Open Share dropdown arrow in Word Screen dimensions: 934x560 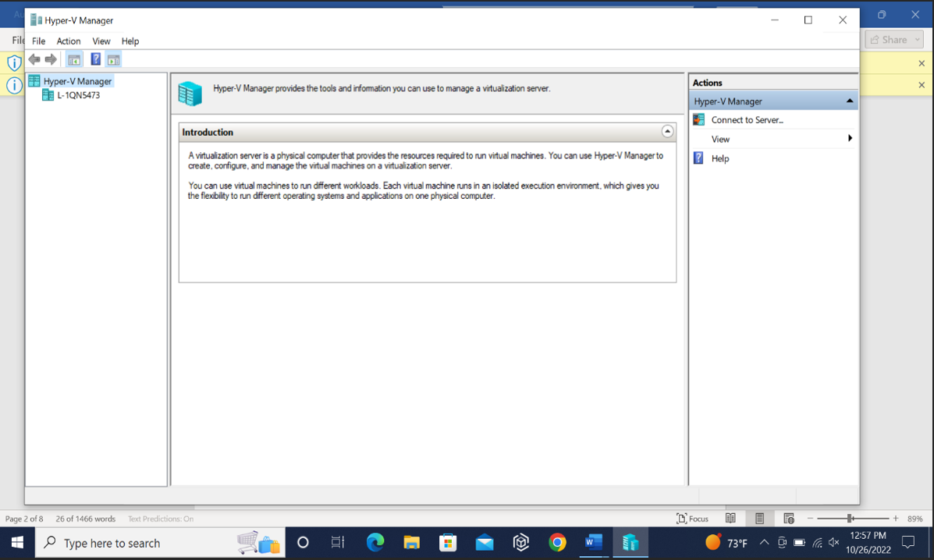point(918,40)
